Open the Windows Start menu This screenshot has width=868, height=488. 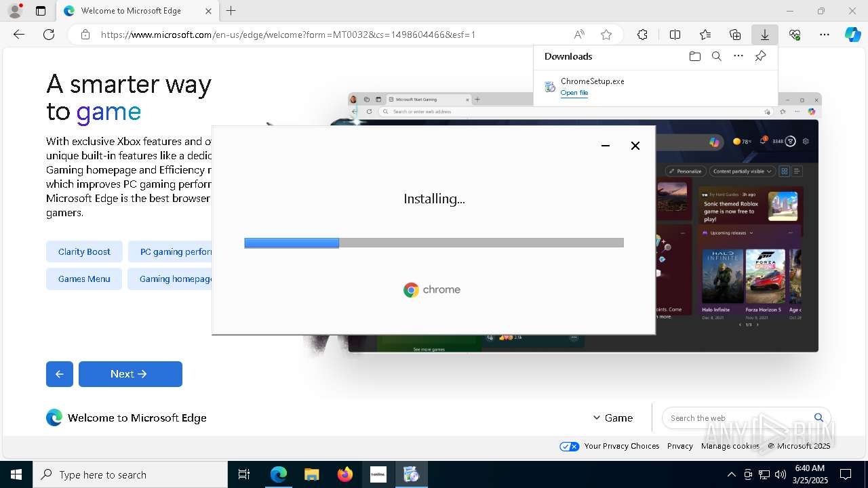tap(16, 474)
